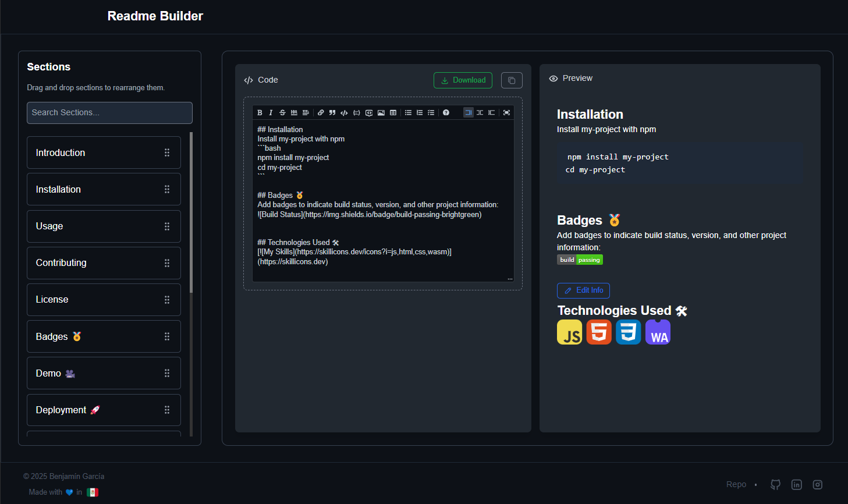Image resolution: width=848 pixels, height=504 pixels.
Task: Open the GitHub icon in footer
Action: coord(775,485)
